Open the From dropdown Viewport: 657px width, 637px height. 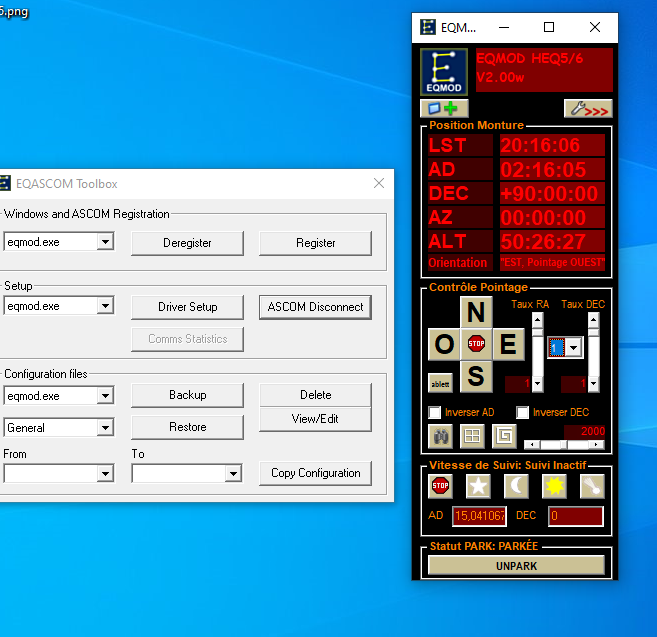point(105,474)
